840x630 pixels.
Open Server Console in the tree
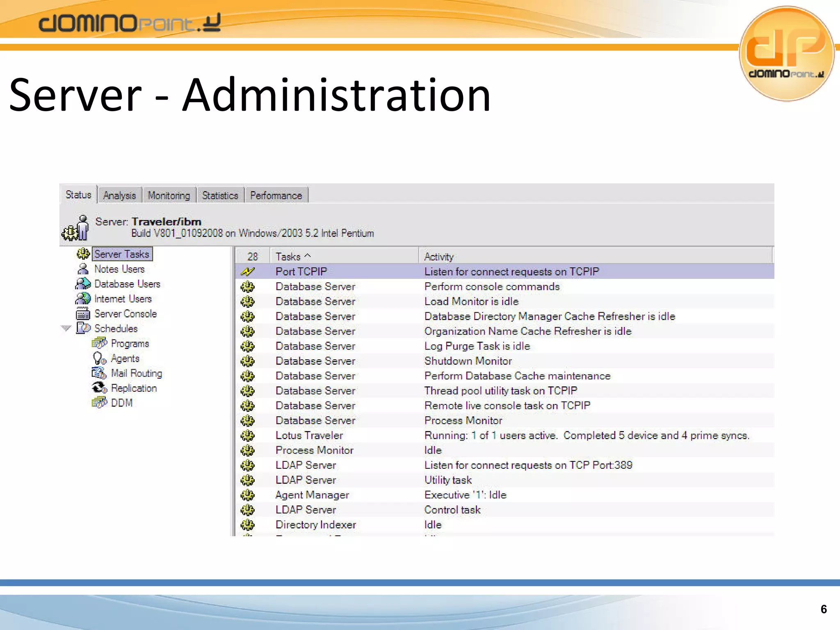click(x=126, y=314)
